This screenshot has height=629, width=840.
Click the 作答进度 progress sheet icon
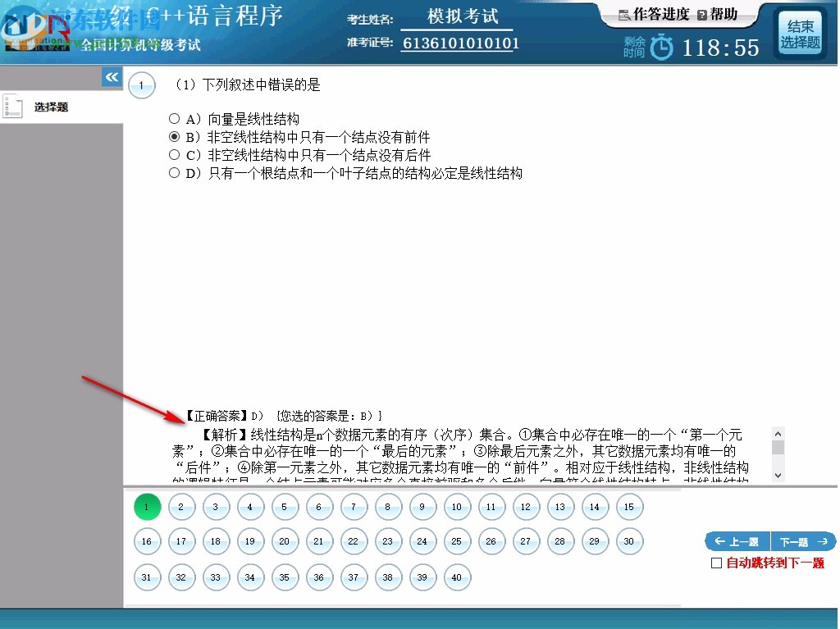pos(623,15)
